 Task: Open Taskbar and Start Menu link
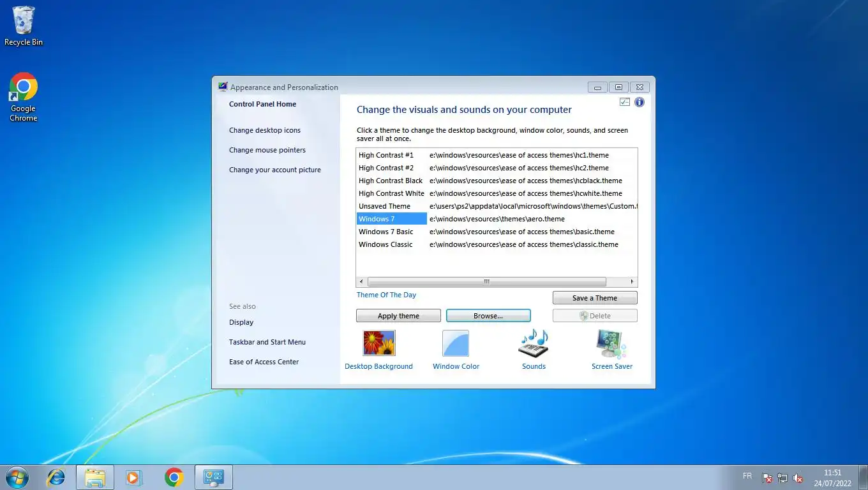(267, 342)
